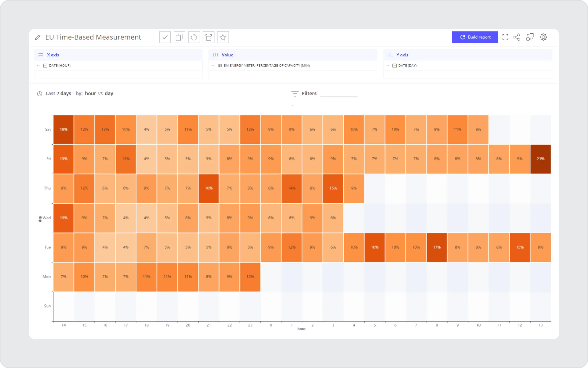Select the dark 21% cell on Friday
This screenshot has height=368, width=588.
coord(540,159)
